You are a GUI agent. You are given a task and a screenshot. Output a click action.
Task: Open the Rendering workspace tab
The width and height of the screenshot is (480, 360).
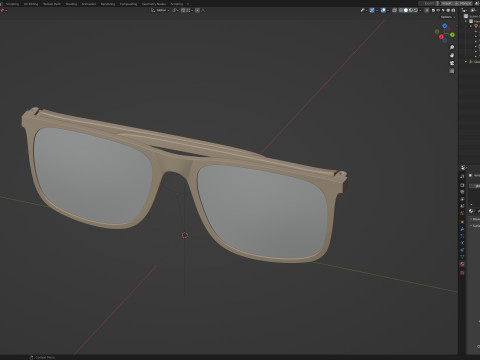pyautogui.click(x=108, y=4)
